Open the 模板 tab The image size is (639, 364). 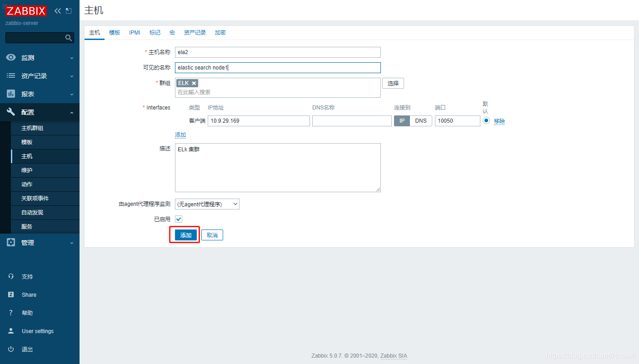pos(115,33)
